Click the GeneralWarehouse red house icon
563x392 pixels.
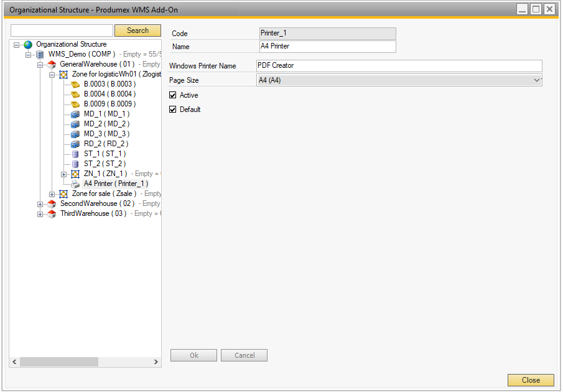click(x=52, y=65)
